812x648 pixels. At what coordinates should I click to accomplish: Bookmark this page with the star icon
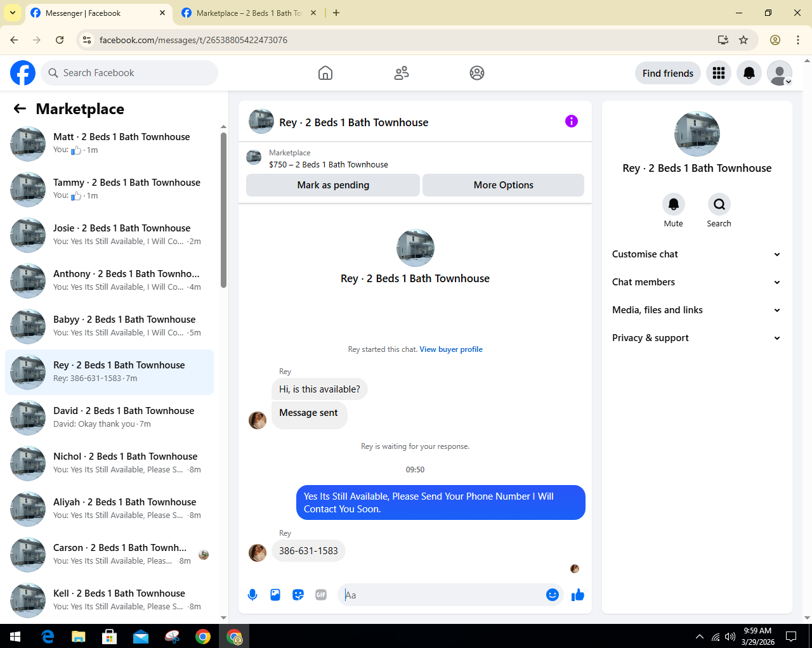coord(743,40)
